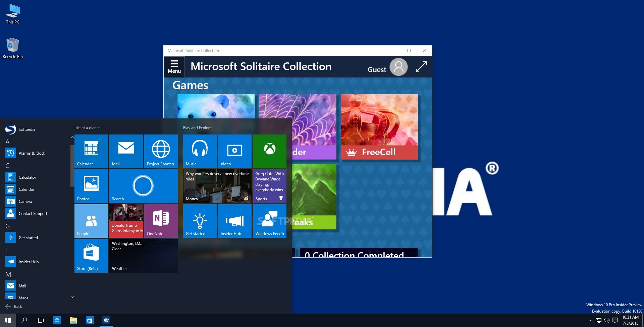Jump to letter G group header

click(8, 226)
